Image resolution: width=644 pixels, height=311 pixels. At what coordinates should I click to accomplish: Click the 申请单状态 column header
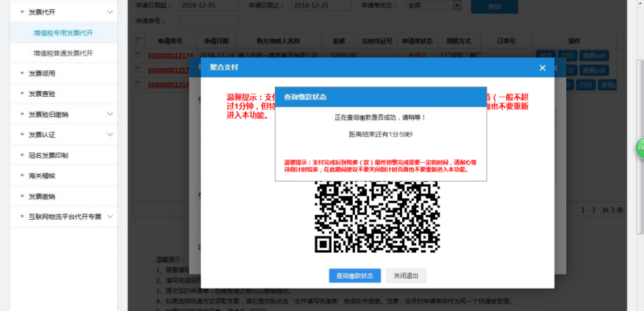(x=417, y=41)
